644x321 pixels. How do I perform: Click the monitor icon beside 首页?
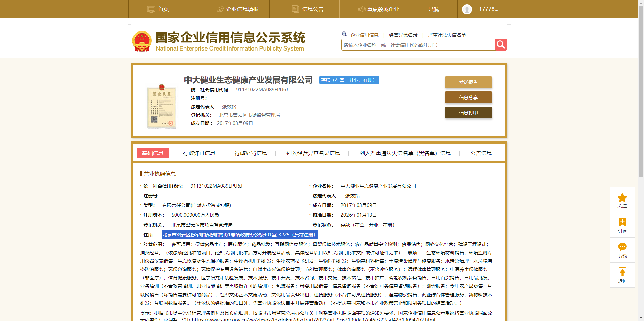(151, 9)
